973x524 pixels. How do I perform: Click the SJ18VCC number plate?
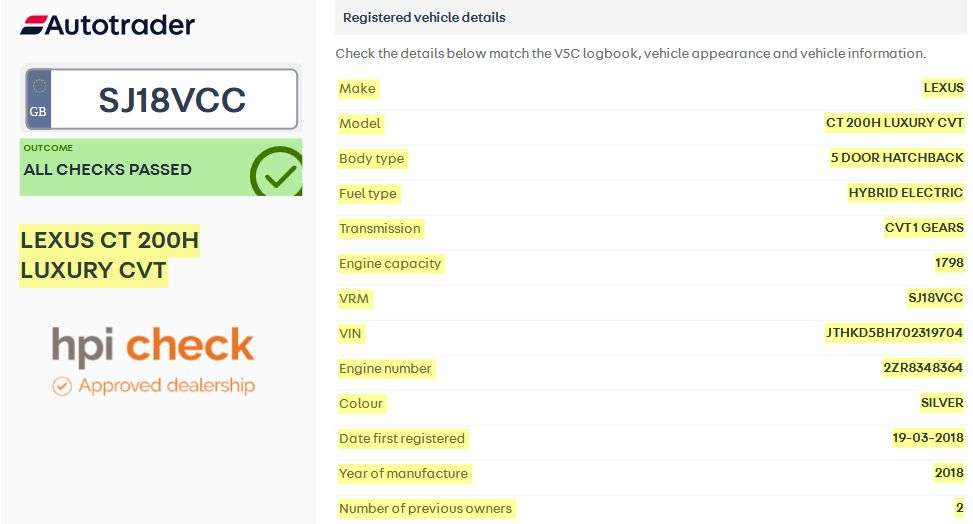click(x=172, y=100)
